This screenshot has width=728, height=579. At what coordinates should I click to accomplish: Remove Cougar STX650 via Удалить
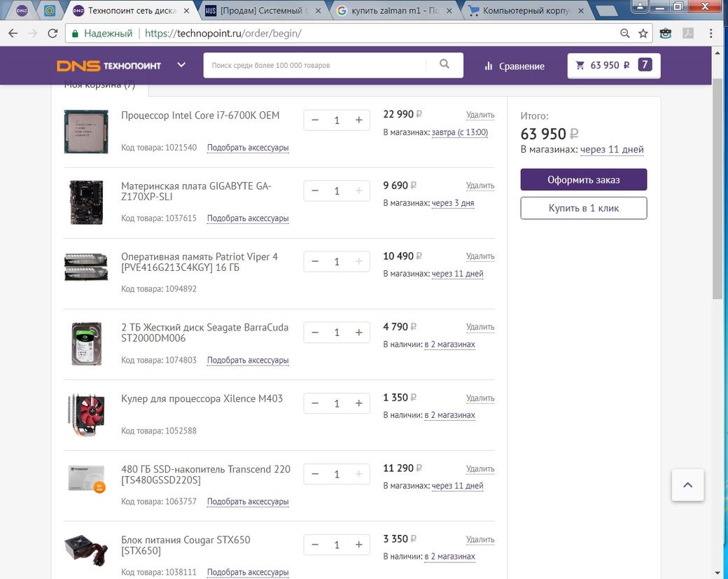tap(480, 539)
